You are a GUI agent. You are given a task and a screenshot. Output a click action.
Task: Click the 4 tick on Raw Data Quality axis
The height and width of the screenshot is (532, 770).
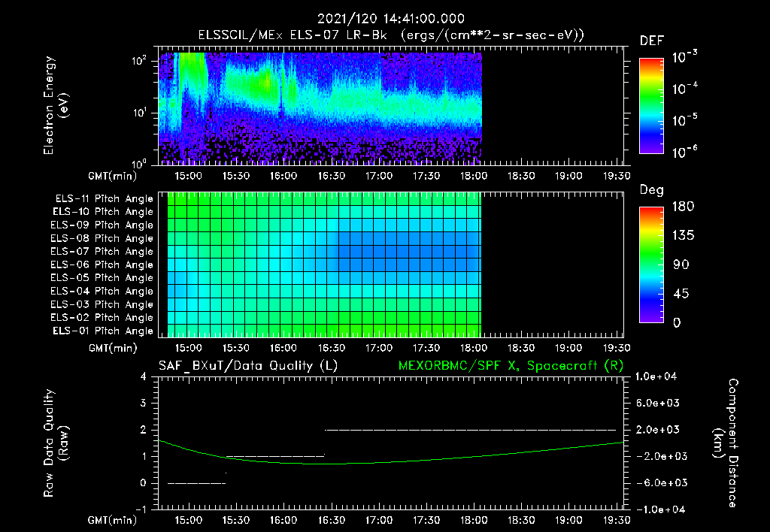(x=144, y=376)
